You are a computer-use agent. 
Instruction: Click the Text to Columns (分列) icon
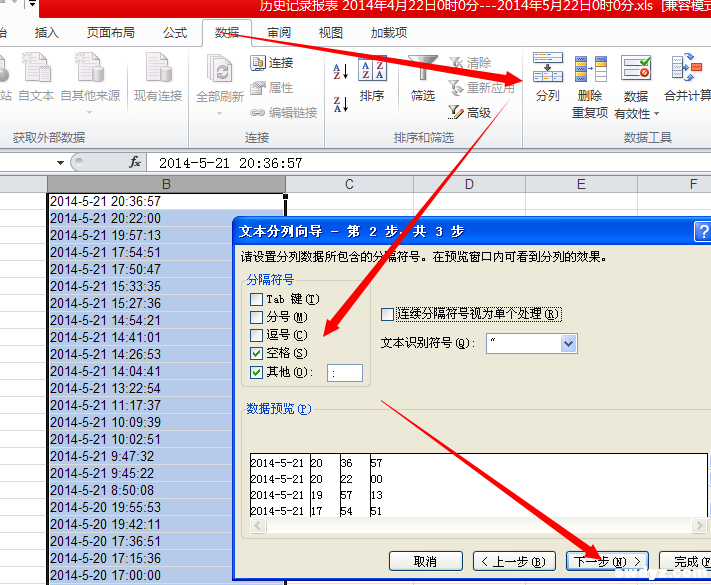[548, 67]
